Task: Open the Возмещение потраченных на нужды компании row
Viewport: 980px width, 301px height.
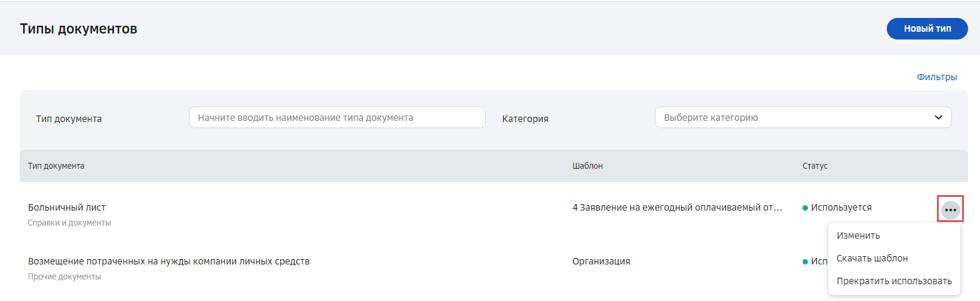Action: click(x=494, y=268)
